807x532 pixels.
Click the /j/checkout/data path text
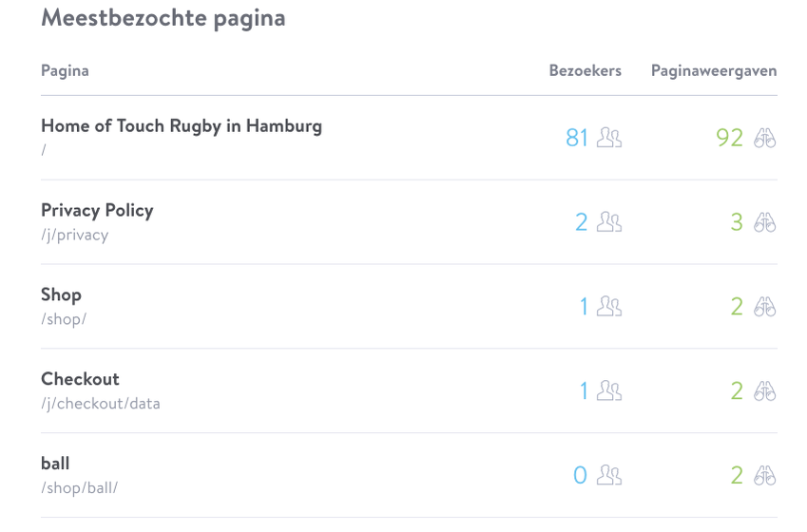(101, 404)
